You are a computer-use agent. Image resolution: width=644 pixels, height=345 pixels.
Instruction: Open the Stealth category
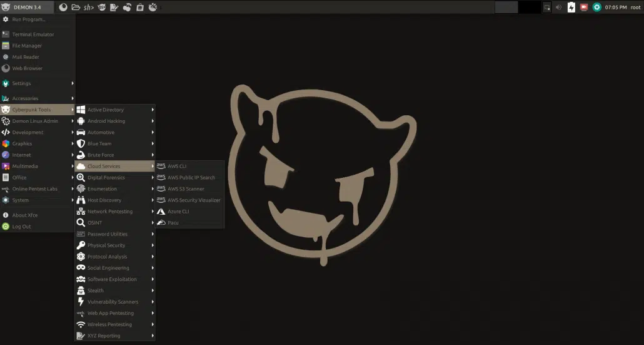point(115,291)
